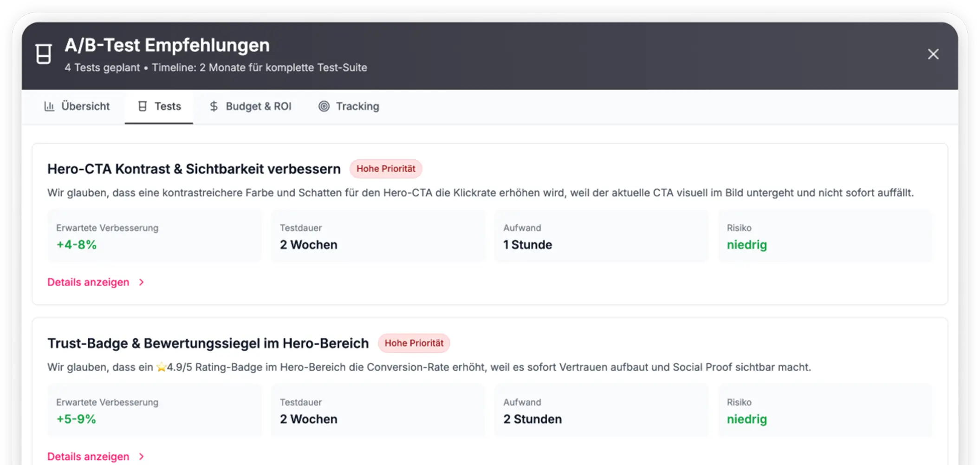Viewport: 980px width, 465px height.
Task: Expand the Hero-CTA card using its chevron arrow
Action: pyautogui.click(x=142, y=282)
